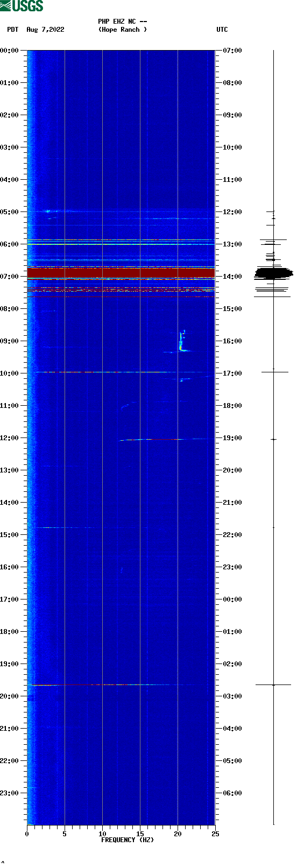Viewport: 297px width, 868px height.
Task: Click the large seismogram burst near 14:00 UTC
Action: 273,273
